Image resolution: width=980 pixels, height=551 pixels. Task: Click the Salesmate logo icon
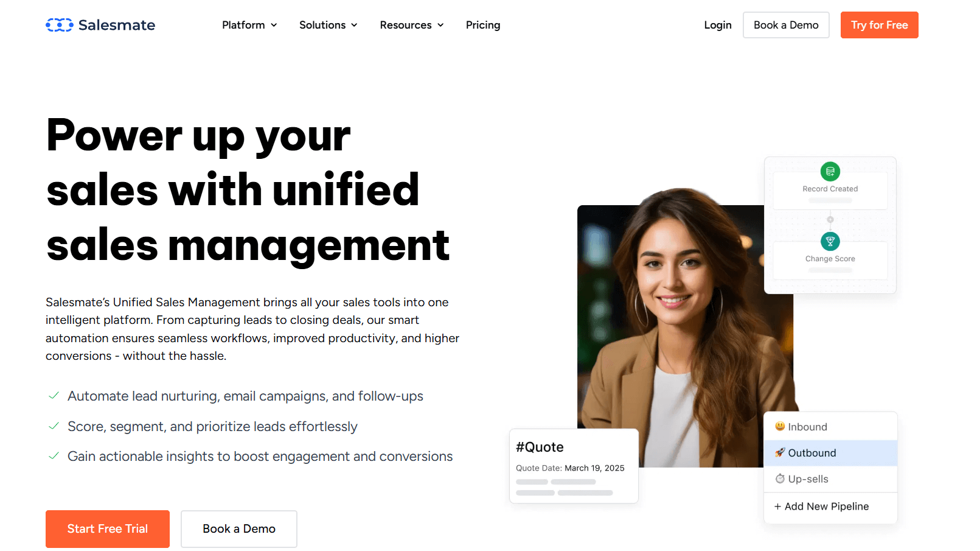[x=59, y=25]
